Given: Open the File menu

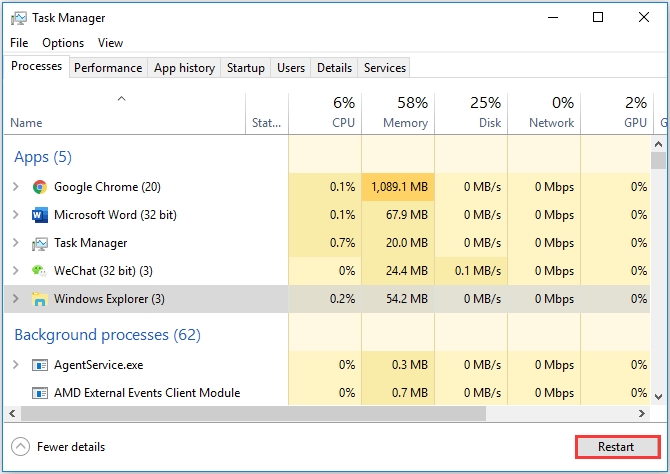Looking at the screenshot, I should (19, 43).
